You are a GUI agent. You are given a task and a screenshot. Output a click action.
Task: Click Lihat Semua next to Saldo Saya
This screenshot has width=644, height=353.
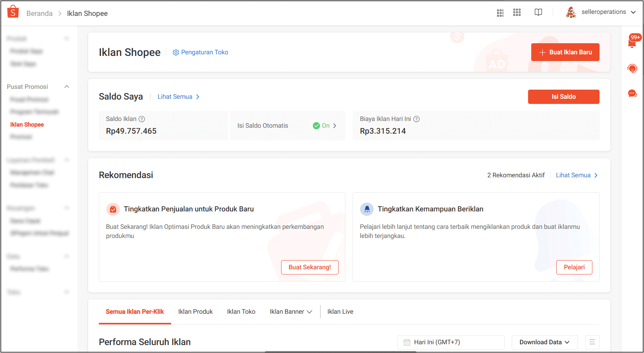[x=179, y=97]
